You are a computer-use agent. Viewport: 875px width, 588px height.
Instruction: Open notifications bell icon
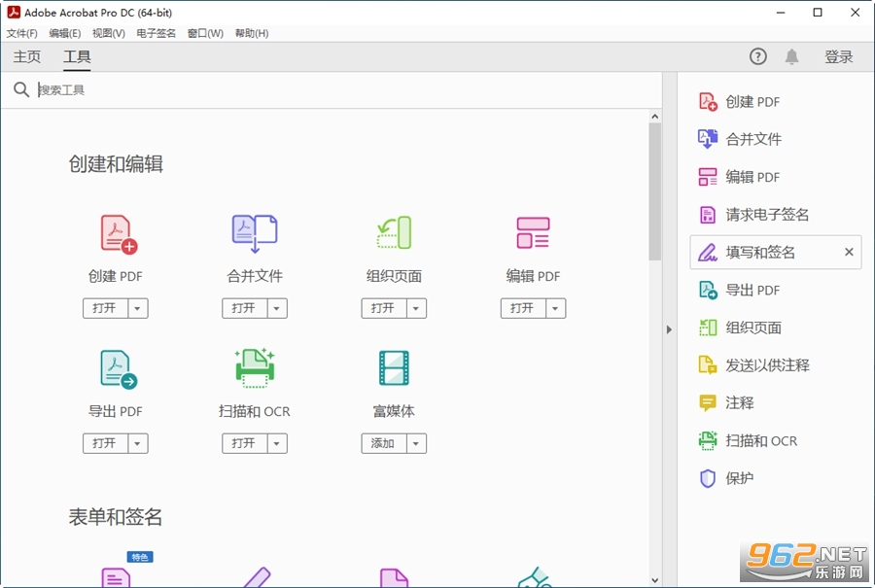point(791,56)
